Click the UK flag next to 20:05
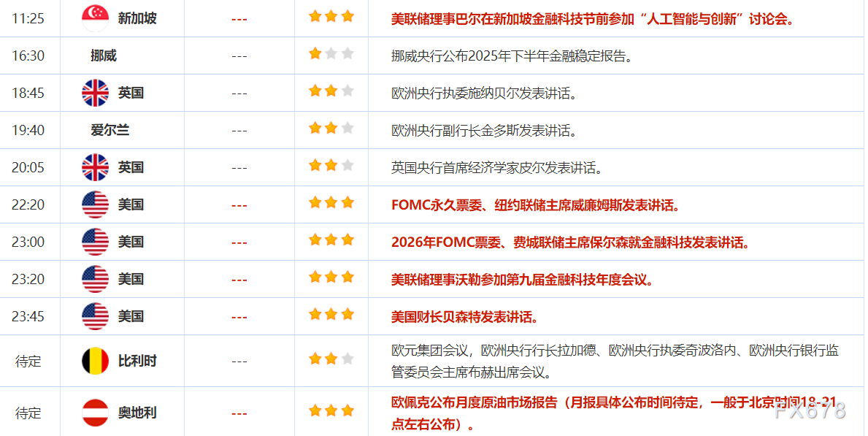 tap(94, 167)
